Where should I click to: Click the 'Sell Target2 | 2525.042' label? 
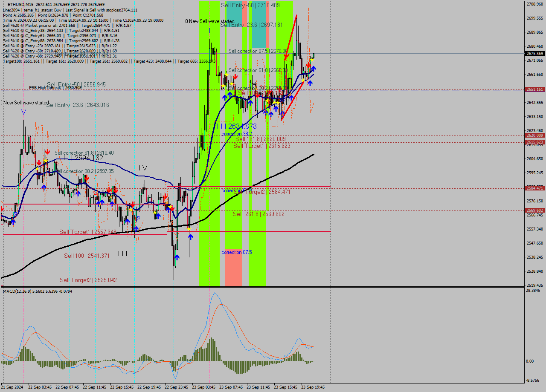[x=88, y=280]
